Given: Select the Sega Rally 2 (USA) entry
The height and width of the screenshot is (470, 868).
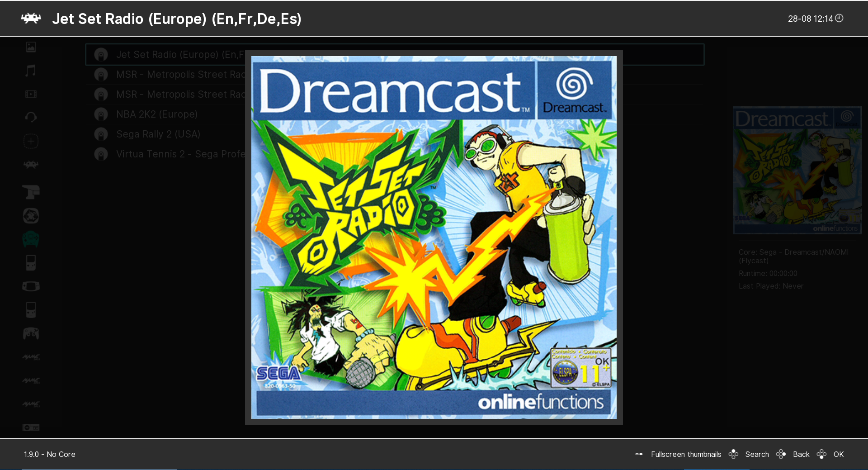Looking at the screenshot, I should coord(395,134).
